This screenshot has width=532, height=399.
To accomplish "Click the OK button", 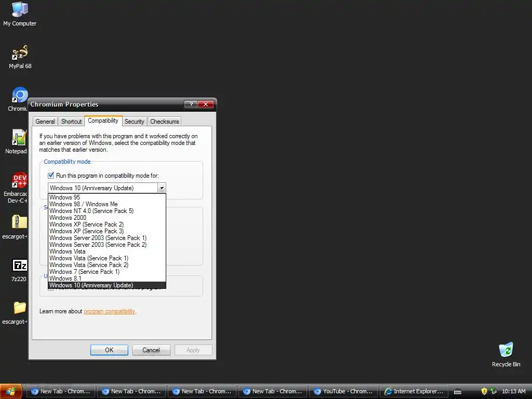I will tap(109, 350).
